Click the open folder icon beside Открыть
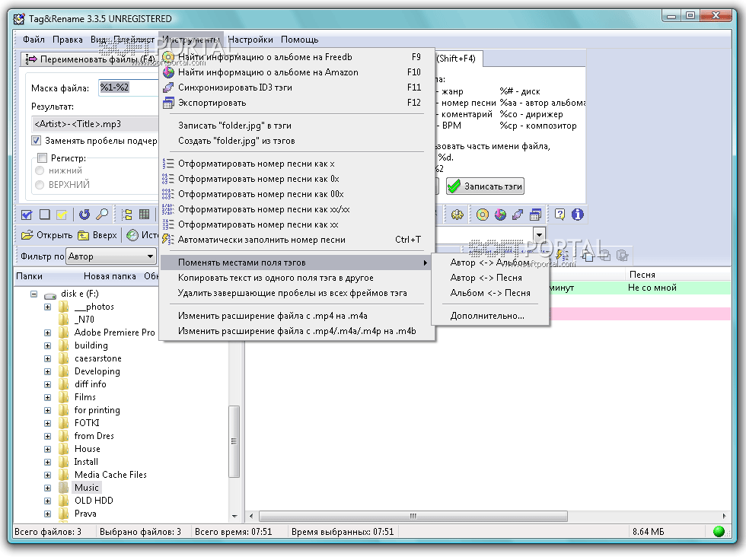The width and height of the screenshot is (746, 560). click(27, 235)
